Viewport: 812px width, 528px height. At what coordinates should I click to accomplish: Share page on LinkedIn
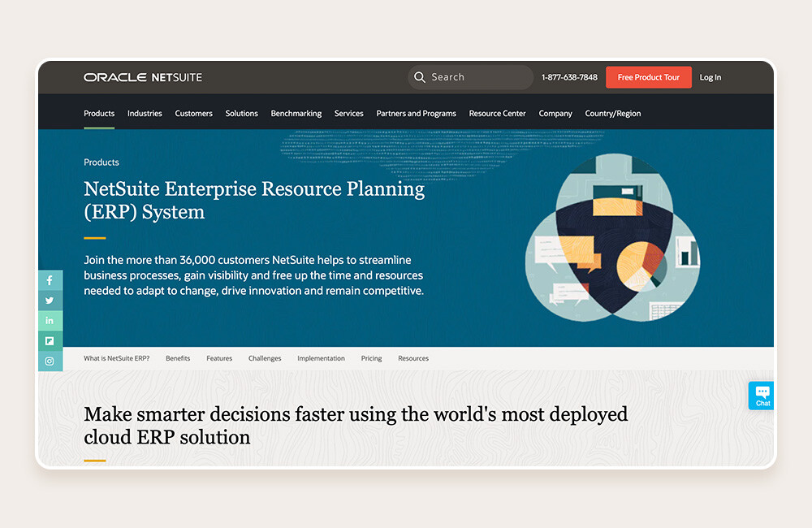point(50,321)
